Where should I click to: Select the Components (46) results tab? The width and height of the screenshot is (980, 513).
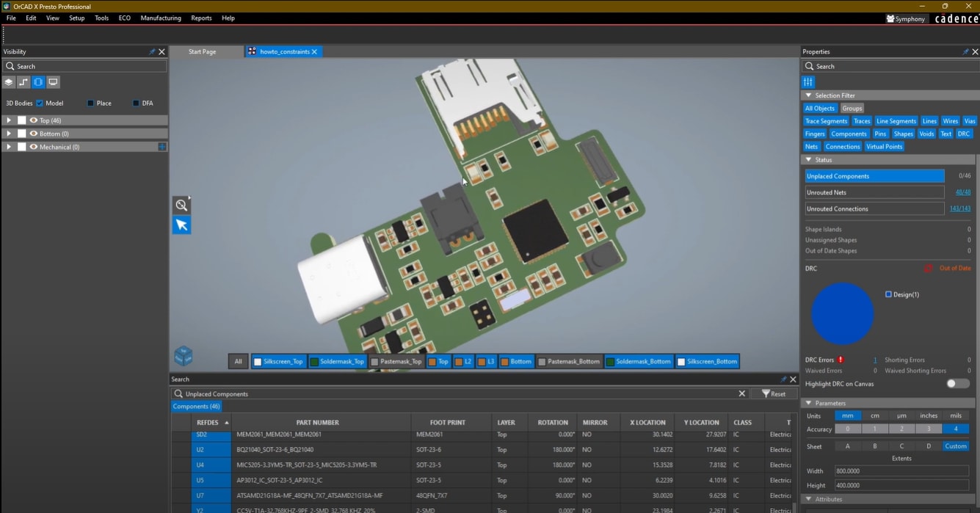tap(197, 407)
